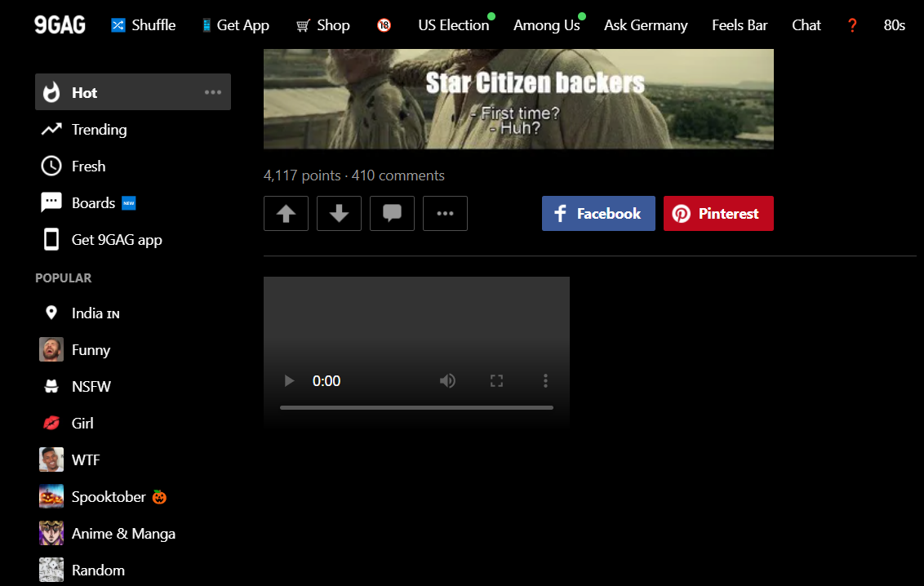Play the video

(x=289, y=381)
